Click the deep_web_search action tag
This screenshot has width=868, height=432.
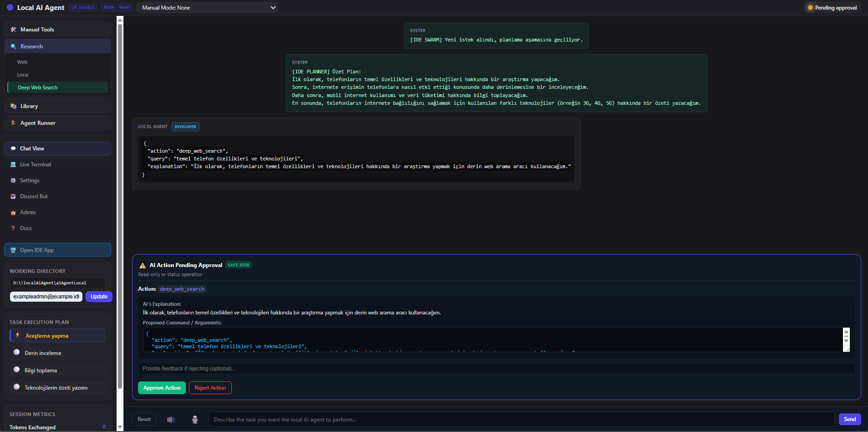[x=182, y=289]
